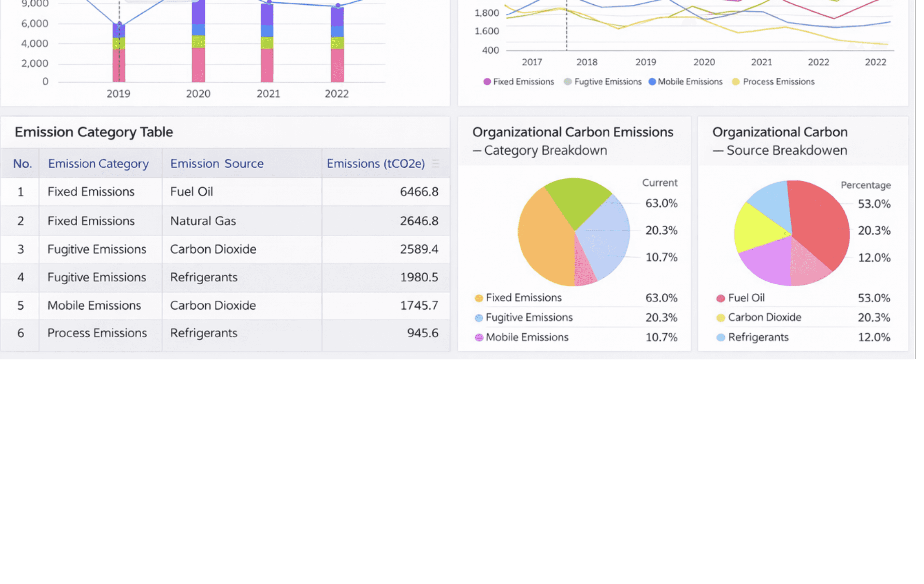Sort table by Emission Category header
The height and width of the screenshot is (584, 924).
pyautogui.click(x=98, y=163)
